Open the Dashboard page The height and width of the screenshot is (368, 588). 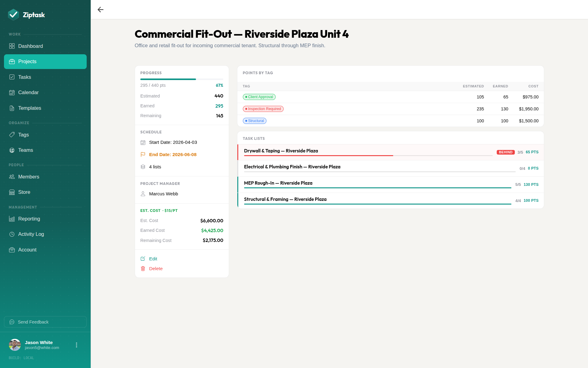45,46
